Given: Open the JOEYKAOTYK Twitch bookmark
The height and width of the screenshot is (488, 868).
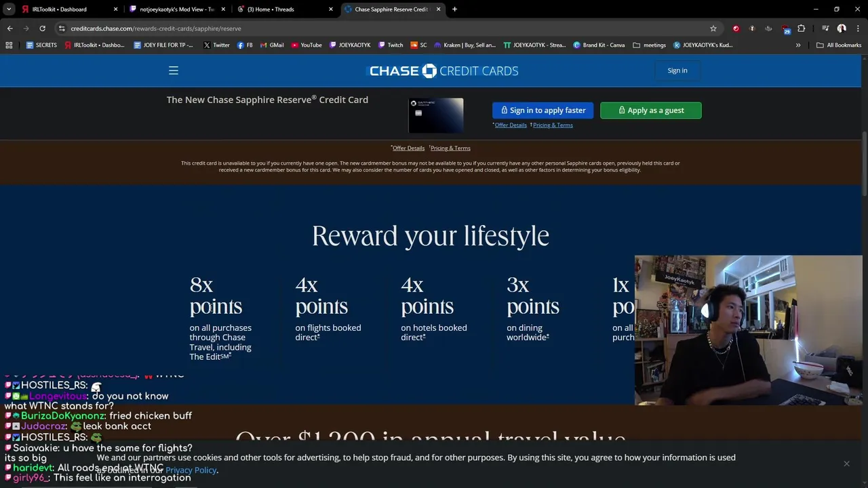Looking at the screenshot, I should 350,45.
